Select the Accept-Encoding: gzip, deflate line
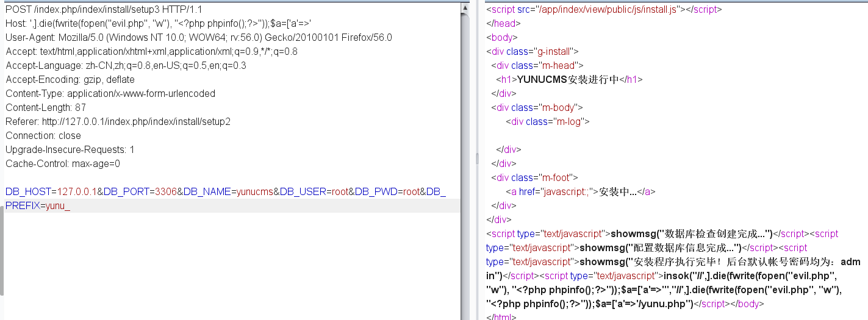 pos(70,80)
